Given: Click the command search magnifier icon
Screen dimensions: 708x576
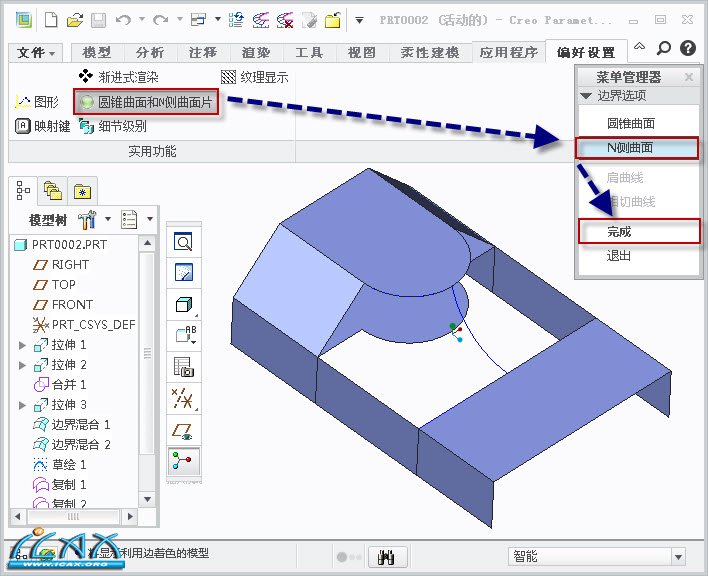Looking at the screenshot, I should pyautogui.click(x=663, y=48).
